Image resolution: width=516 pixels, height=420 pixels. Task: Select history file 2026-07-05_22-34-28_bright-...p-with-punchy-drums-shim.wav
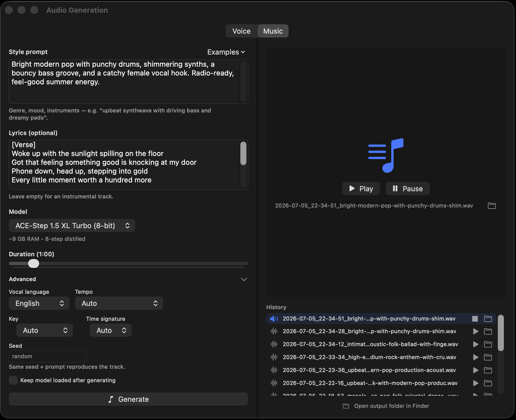(x=369, y=331)
